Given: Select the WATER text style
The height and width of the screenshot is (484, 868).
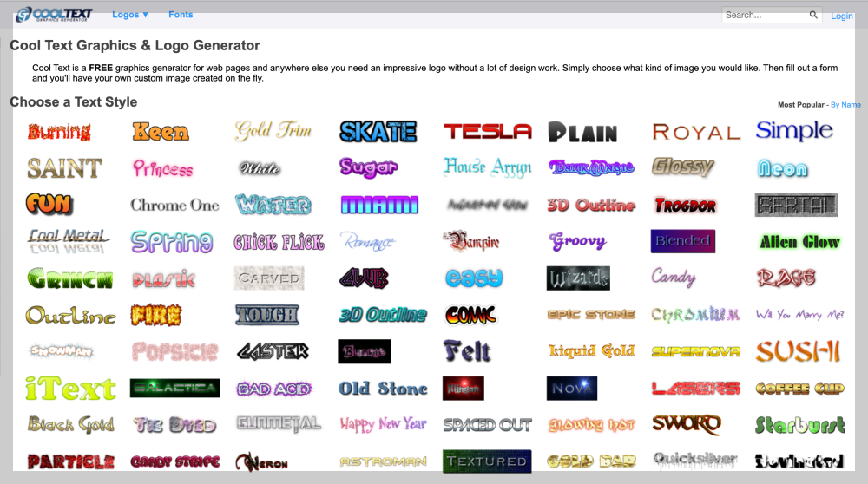Looking at the screenshot, I should [273, 205].
